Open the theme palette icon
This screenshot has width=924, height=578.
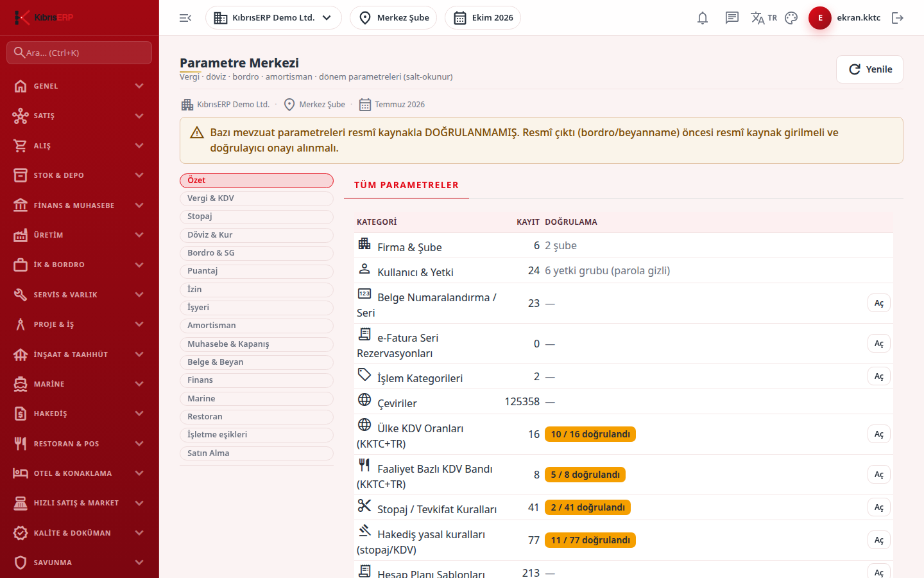click(791, 18)
